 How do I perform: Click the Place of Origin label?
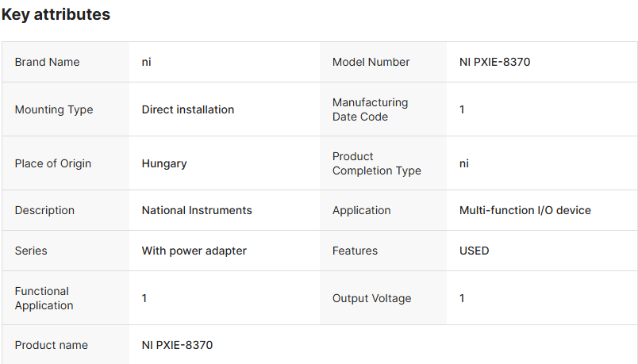(x=53, y=163)
